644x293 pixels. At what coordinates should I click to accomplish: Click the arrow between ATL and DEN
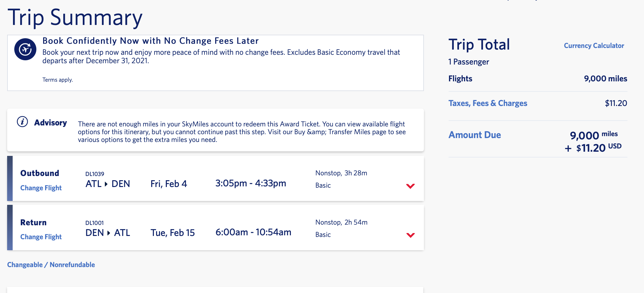106,184
